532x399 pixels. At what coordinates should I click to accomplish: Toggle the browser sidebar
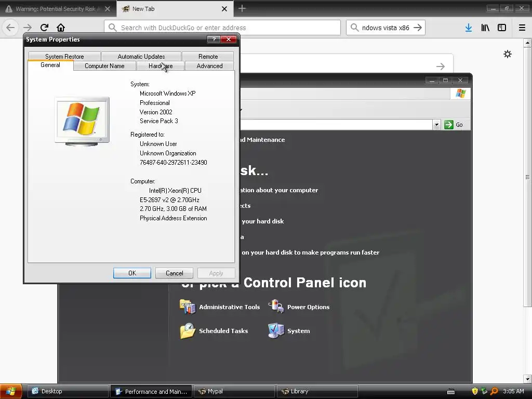pos(502,28)
